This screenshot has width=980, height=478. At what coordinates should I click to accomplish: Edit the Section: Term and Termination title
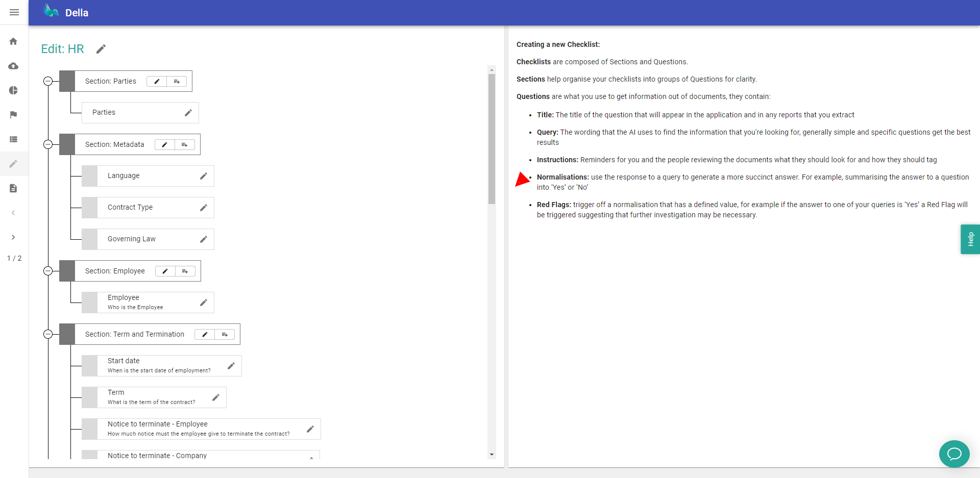(x=205, y=335)
